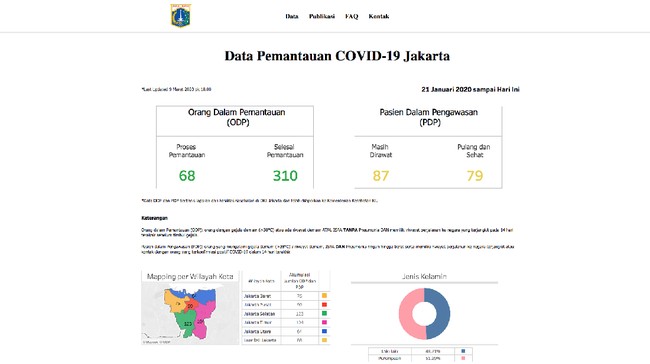650x364 pixels.
Task: Click the Orang Dalam Pemantauan (ODP) header
Action: tap(237, 117)
